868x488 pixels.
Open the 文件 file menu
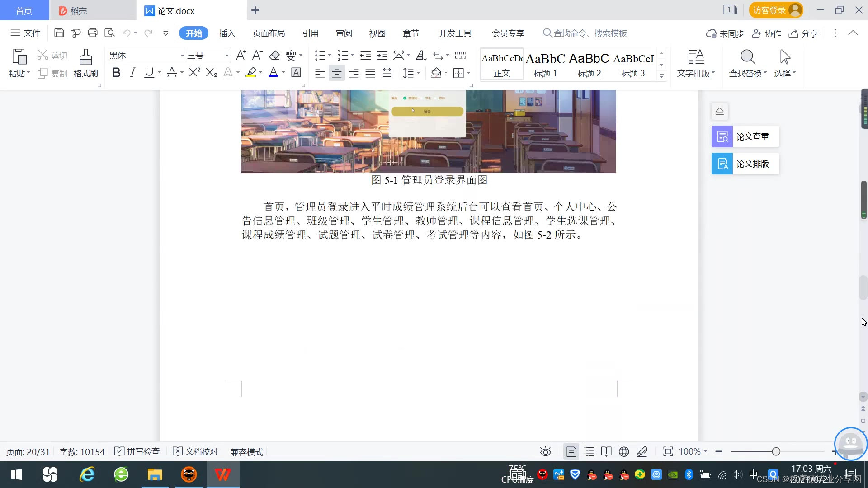click(x=26, y=33)
